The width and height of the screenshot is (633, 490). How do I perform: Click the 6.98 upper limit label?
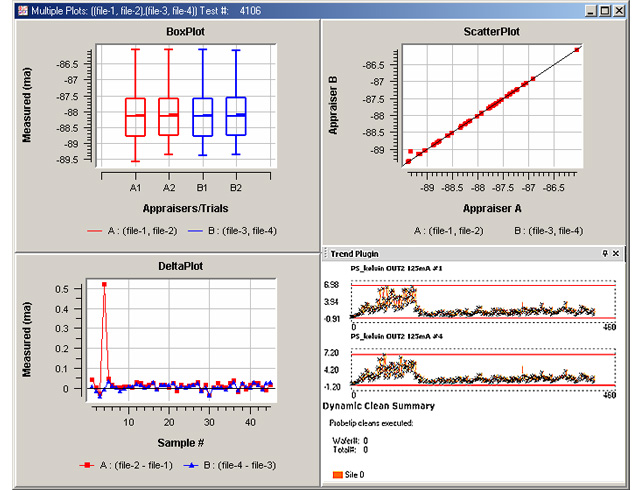tap(331, 285)
